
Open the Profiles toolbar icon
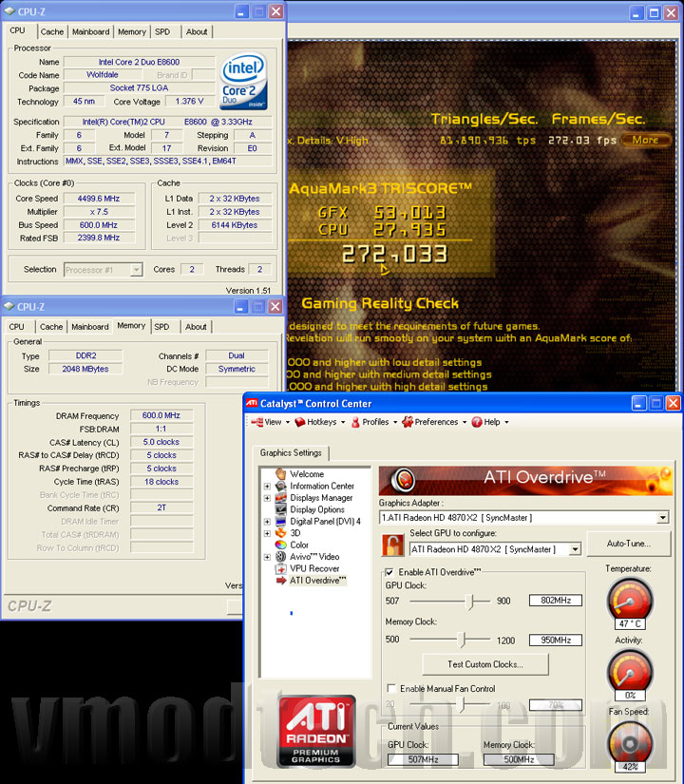tap(355, 422)
